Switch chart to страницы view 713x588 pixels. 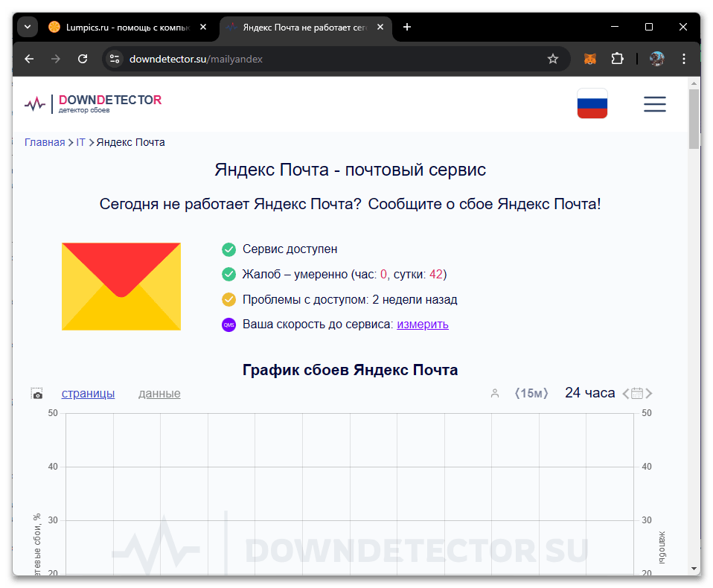point(89,393)
